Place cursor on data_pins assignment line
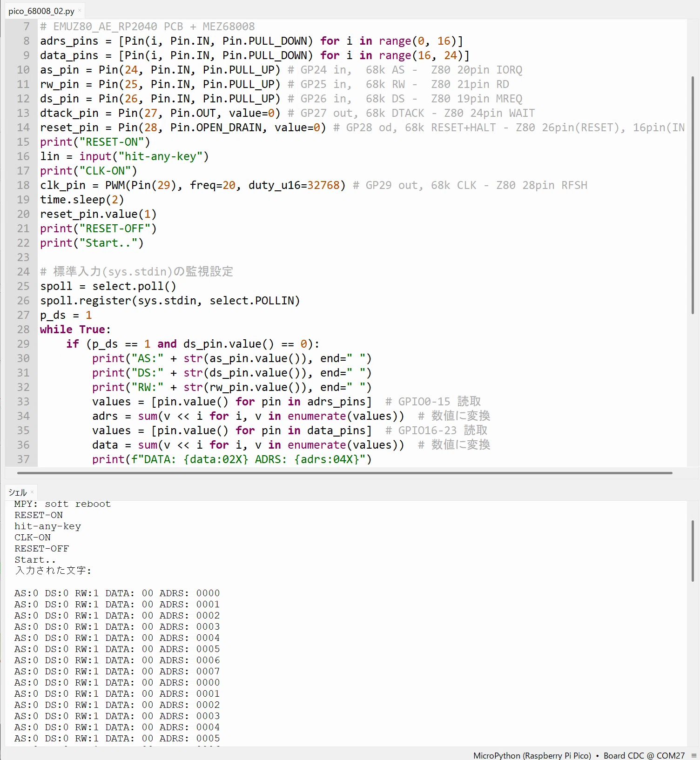Image resolution: width=700 pixels, height=760 pixels. (x=255, y=55)
